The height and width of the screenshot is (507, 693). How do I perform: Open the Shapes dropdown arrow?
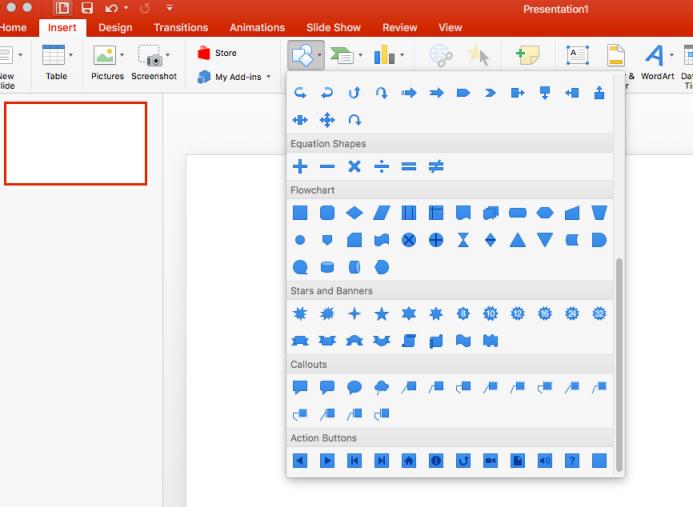pos(319,55)
